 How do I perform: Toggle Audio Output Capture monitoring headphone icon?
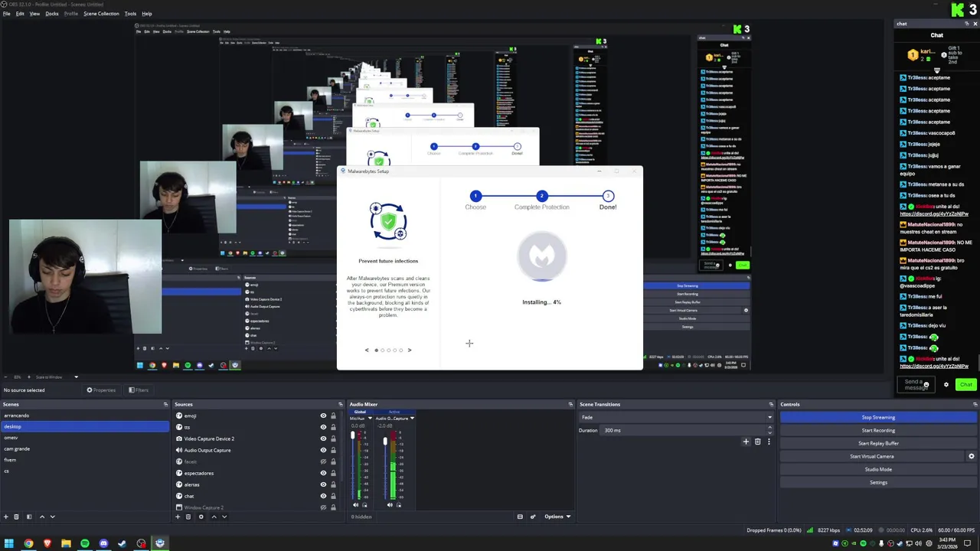[399, 505]
